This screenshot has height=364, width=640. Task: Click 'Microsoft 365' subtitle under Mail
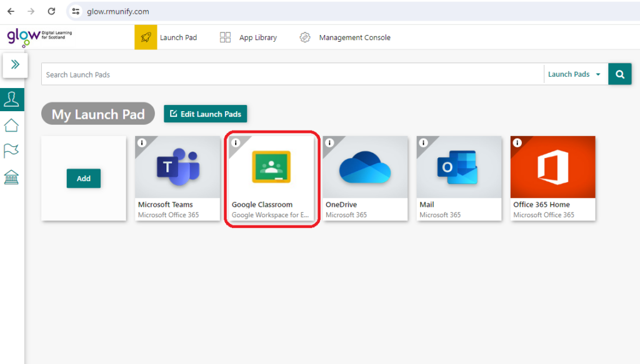coord(440,215)
